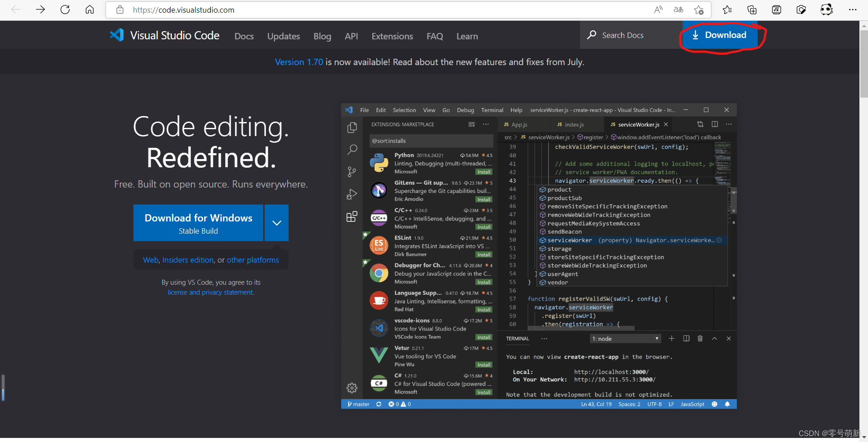Open the terminal selector '1: node' dropdown
Viewport: 868px width, 442px height.
pyautogui.click(x=626, y=339)
